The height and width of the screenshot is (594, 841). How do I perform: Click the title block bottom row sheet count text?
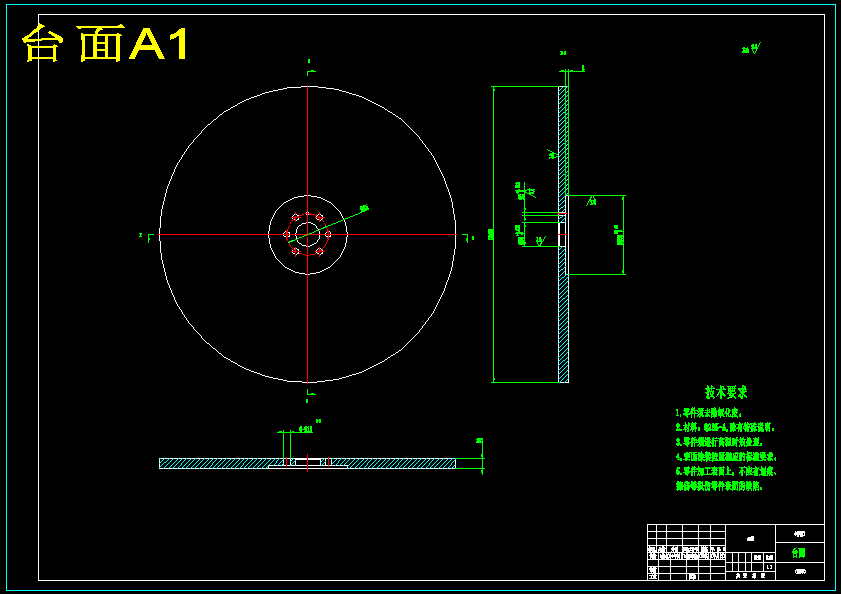[750, 576]
